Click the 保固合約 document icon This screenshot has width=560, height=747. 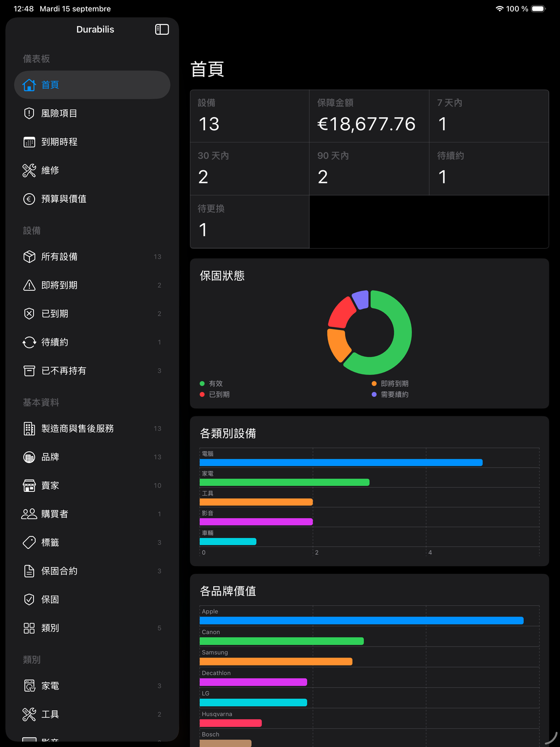29,571
